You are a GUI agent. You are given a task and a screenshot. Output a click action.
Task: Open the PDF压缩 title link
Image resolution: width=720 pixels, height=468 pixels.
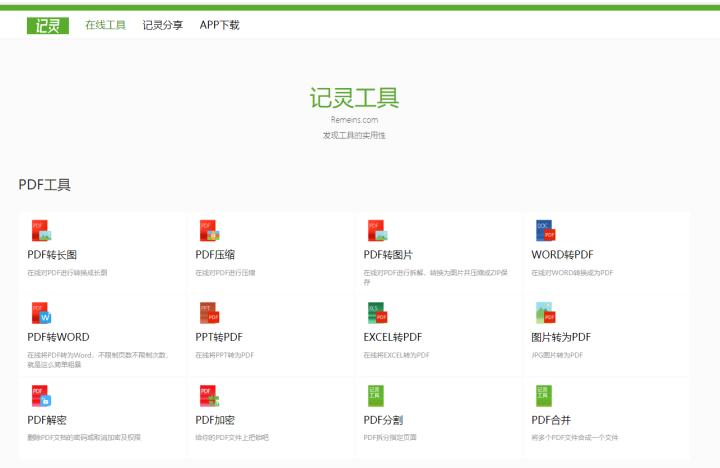click(215, 255)
